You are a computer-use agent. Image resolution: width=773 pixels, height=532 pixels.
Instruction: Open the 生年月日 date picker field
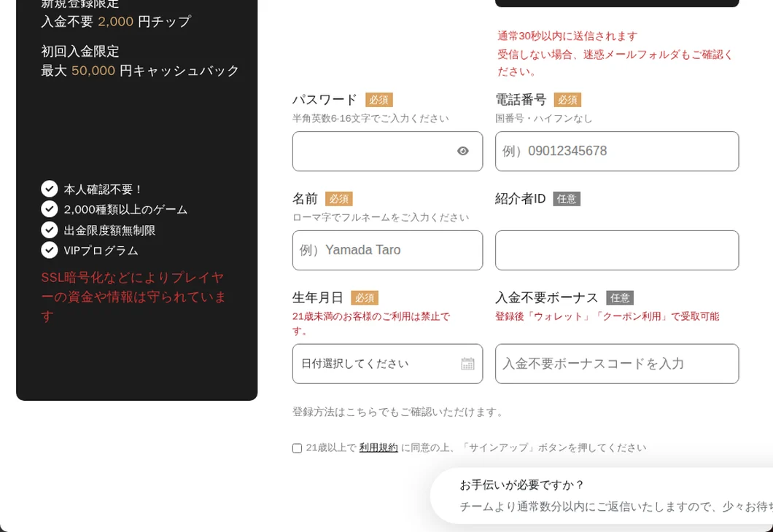coord(387,364)
